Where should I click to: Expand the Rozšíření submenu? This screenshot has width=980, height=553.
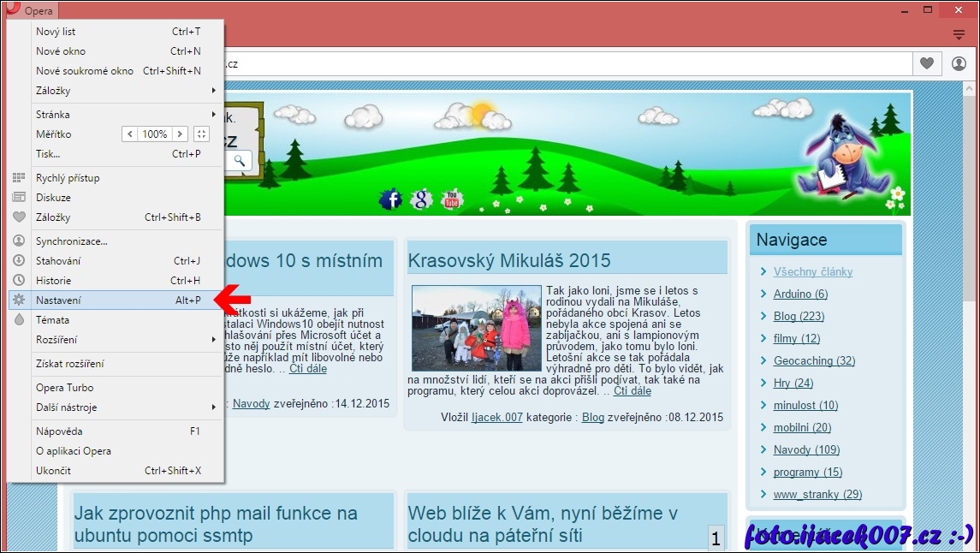coord(120,340)
